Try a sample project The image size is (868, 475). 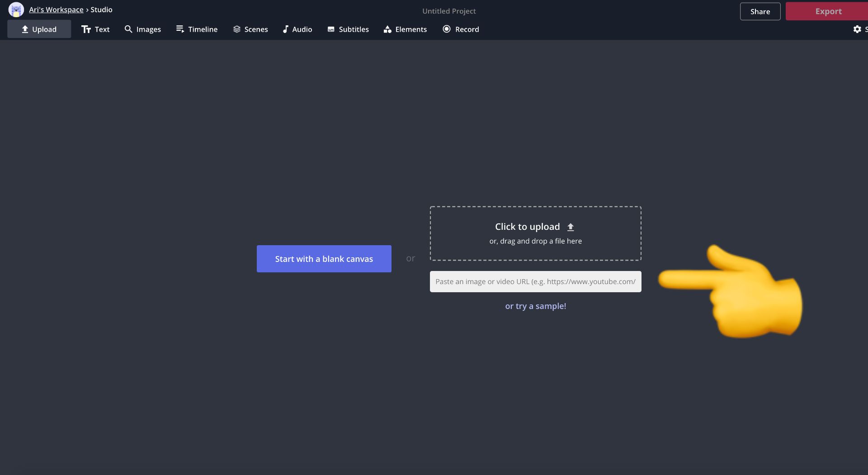[x=535, y=306]
